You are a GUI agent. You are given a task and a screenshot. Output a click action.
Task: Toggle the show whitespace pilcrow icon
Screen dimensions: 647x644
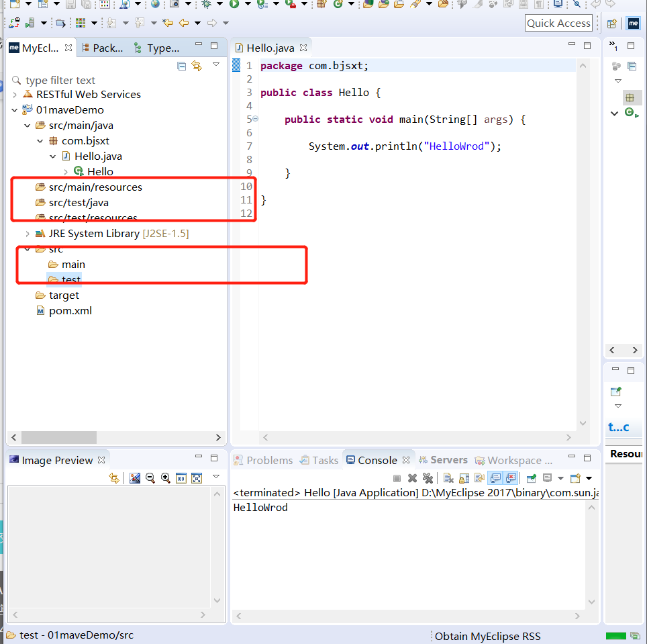point(539,4)
